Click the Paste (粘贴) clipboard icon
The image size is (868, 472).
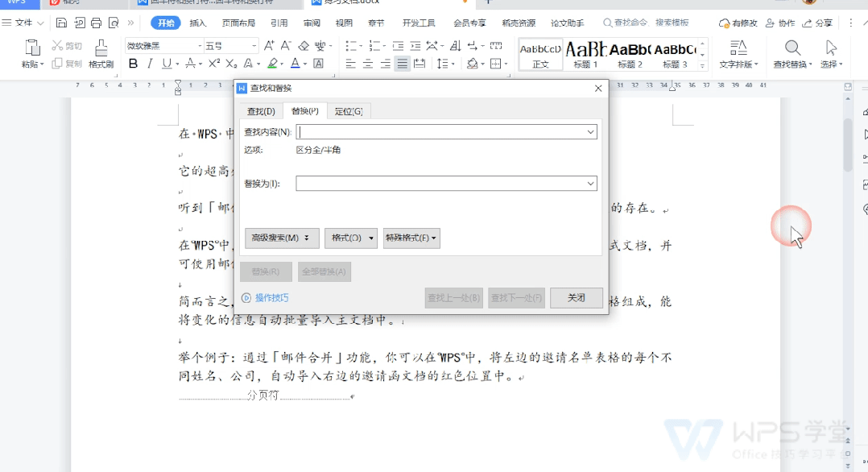pyautogui.click(x=32, y=48)
